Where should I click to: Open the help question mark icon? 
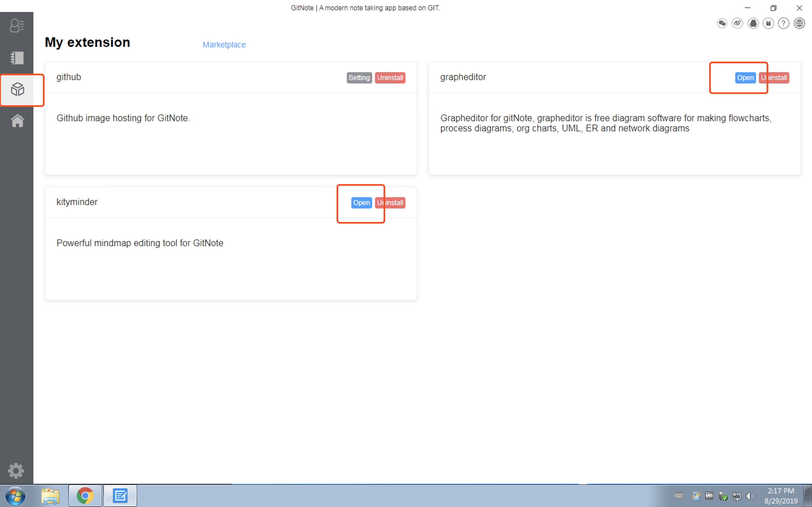tap(784, 23)
